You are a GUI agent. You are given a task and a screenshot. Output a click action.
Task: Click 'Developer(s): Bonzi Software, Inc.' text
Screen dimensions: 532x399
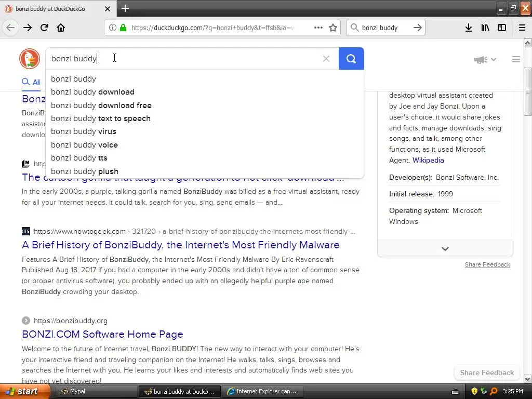click(x=444, y=178)
